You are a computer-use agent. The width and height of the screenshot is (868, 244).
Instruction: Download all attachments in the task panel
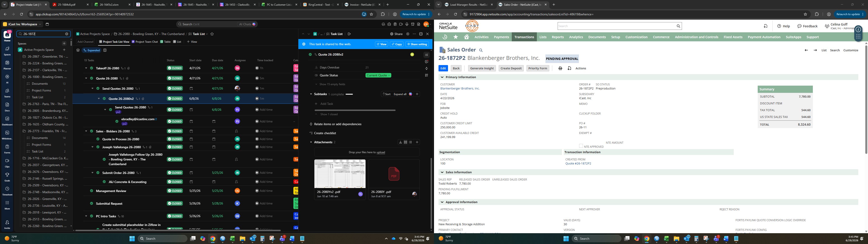pos(400,142)
